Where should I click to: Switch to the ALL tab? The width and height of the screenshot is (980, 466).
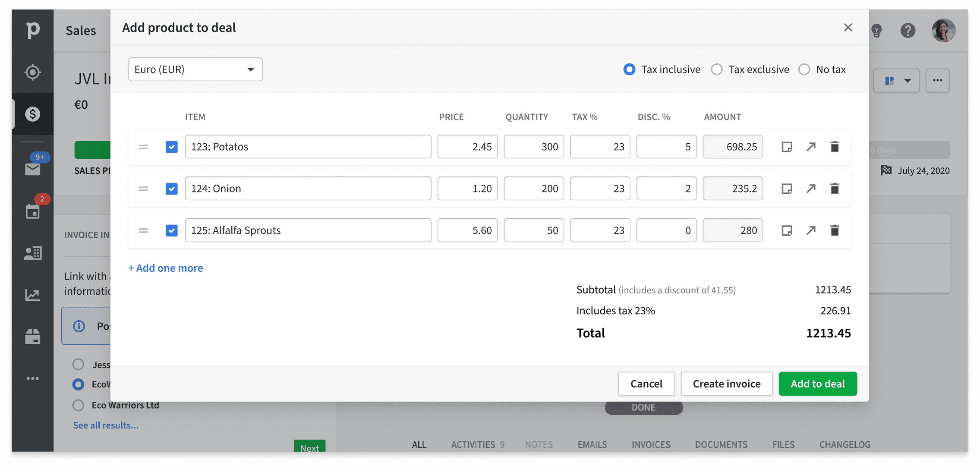click(x=419, y=445)
